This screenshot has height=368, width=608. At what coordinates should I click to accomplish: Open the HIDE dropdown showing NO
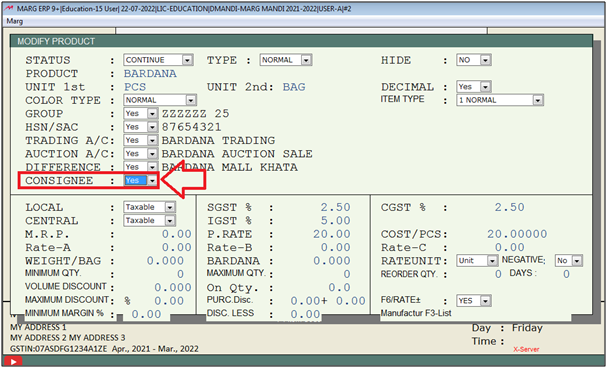tap(474, 60)
